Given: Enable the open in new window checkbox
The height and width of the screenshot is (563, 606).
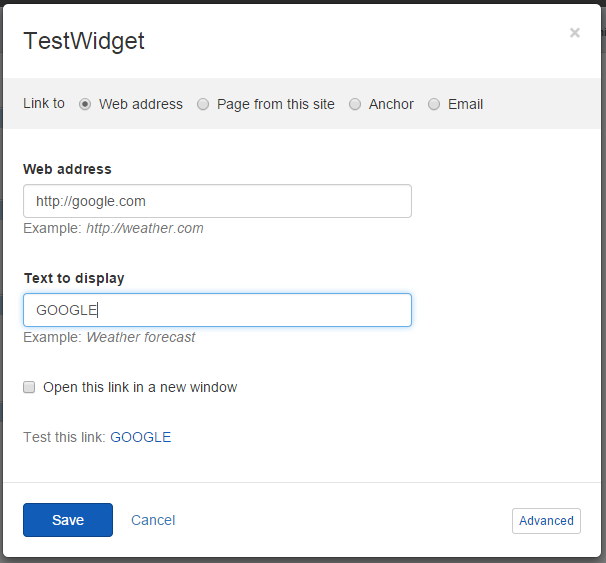Looking at the screenshot, I should tap(29, 387).
